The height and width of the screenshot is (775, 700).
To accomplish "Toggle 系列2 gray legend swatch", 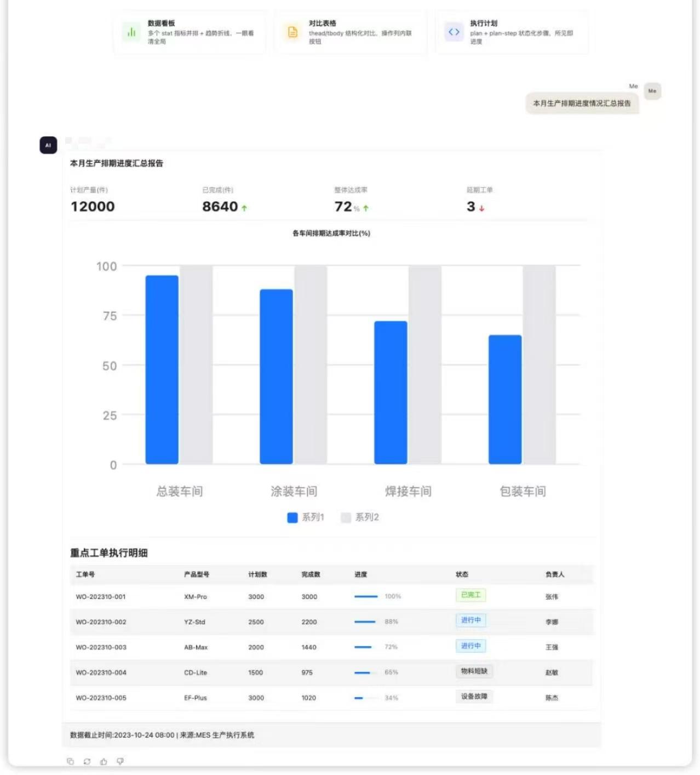I will coord(346,517).
